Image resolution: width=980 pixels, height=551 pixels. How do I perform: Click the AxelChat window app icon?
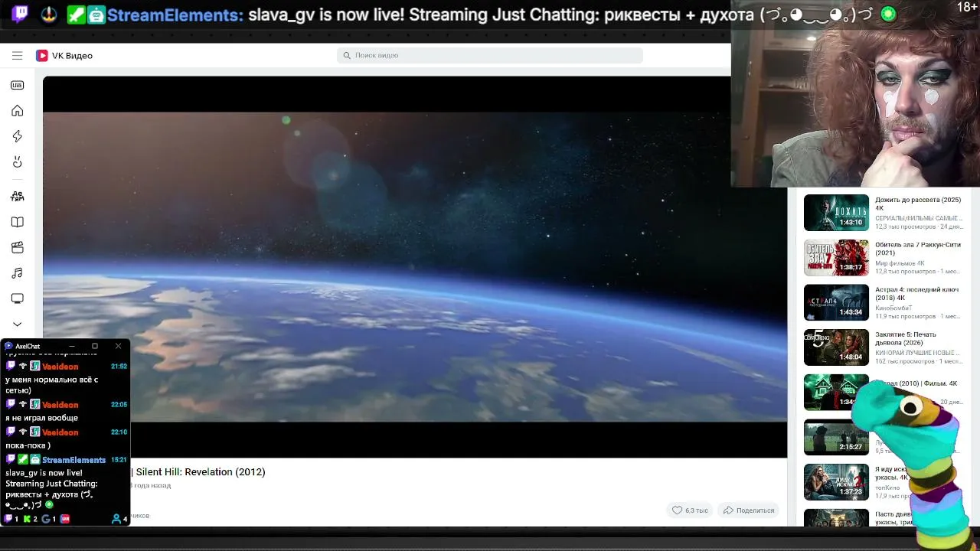click(8, 346)
